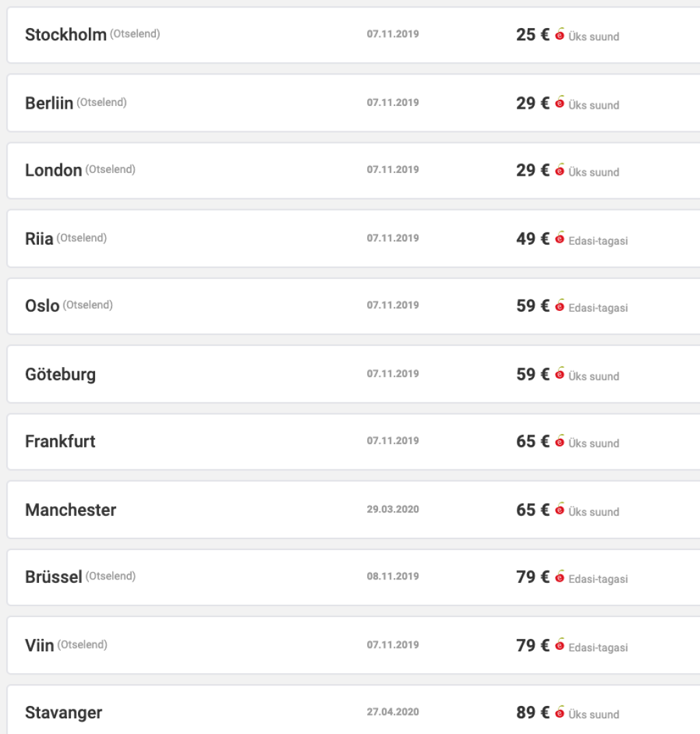
Task: Click the cherry icon in the Stavanger row
Action: pos(560,712)
